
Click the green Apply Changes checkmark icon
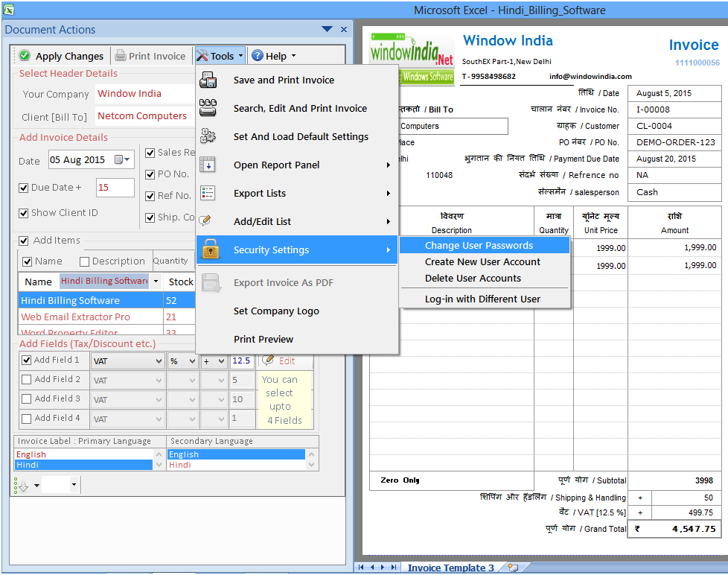(x=25, y=56)
